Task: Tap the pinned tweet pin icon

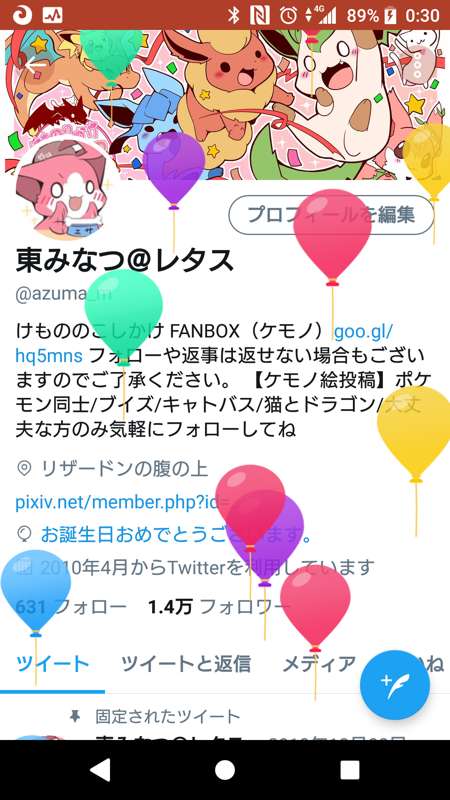Action: coord(75,717)
